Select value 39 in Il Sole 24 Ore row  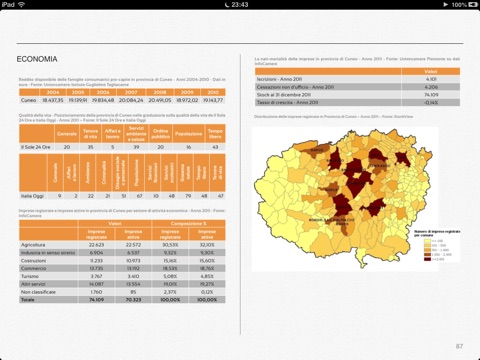coord(136,147)
